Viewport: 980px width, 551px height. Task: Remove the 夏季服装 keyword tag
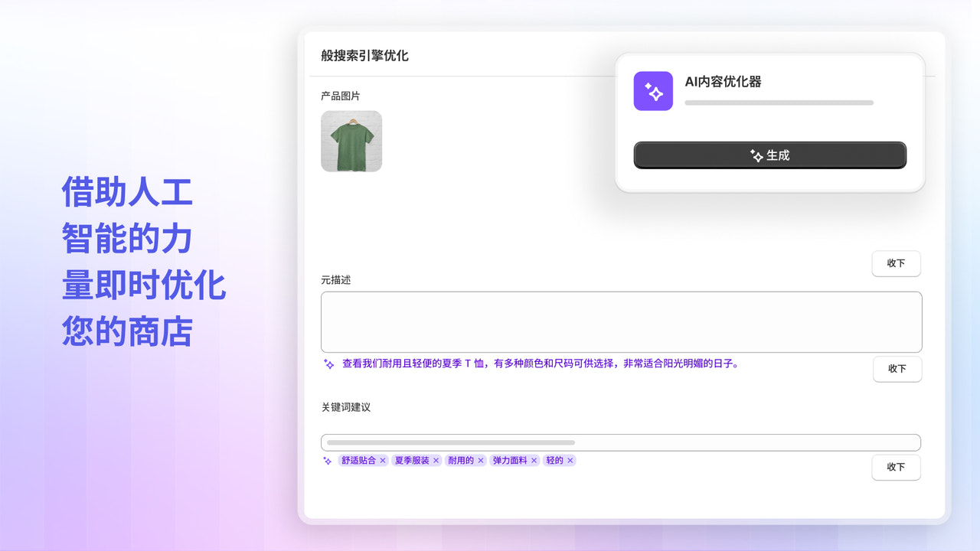click(436, 461)
